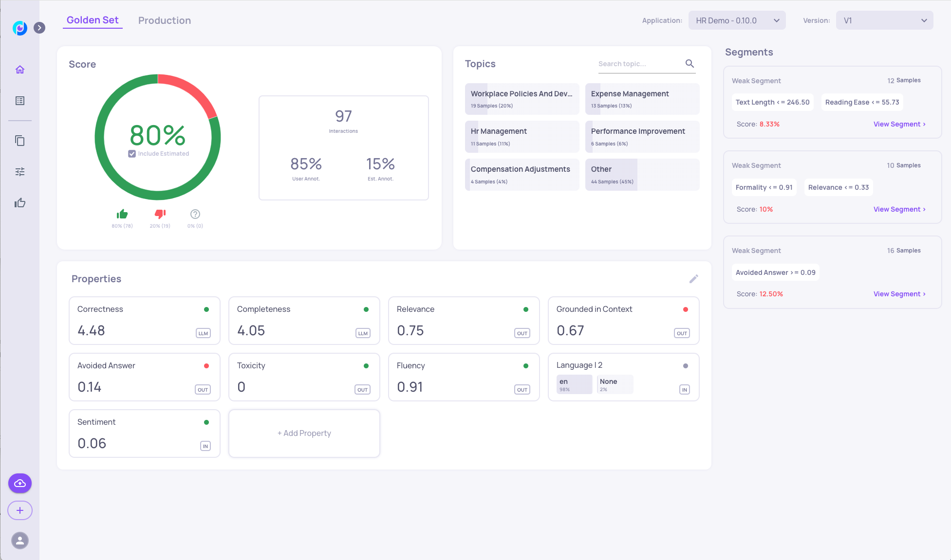Click the Add Property button
951x560 pixels.
click(x=304, y=433)
